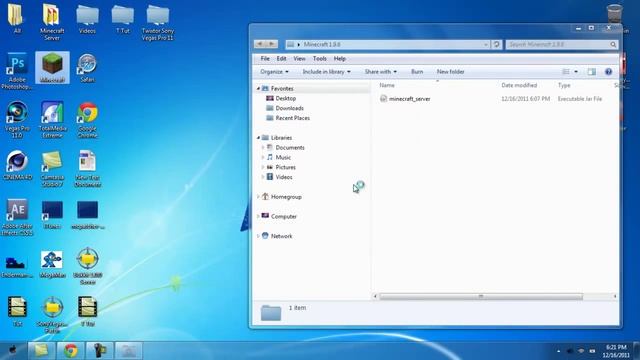Open the Edit menu
Viewport: 640px width, 360px height.
pos(281,59)
